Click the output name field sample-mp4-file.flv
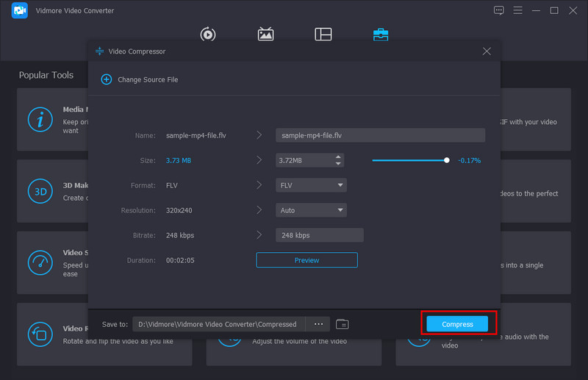 (x=380, y=135)
